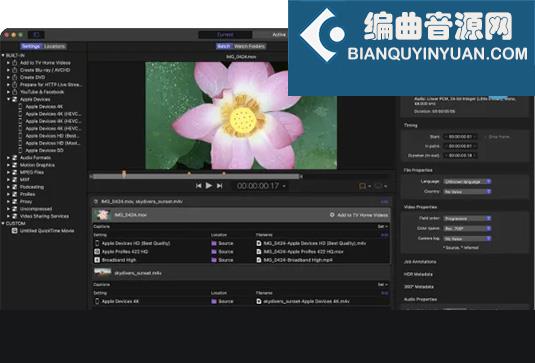Image resolution: width=535 pixels, height=363 pixels.
Task: Collapse the BUILT-IN section
Action: (x=3, y=55)
